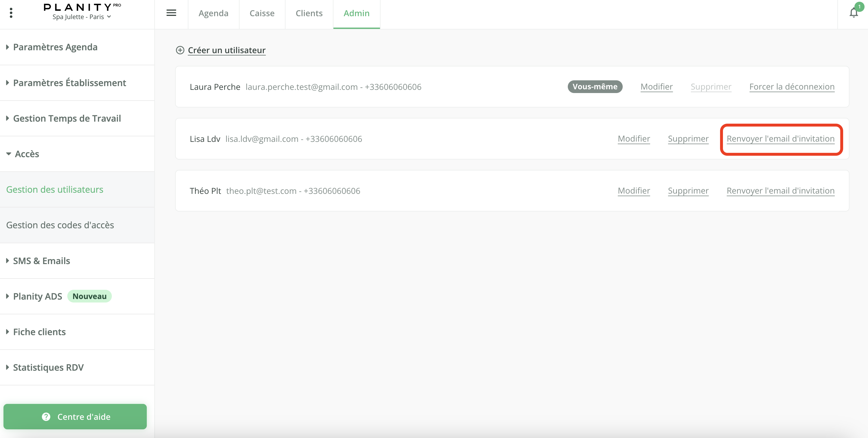Screen dimensions: 868x438
Task: Open the notifications bell icon
Action: tap(854, 13)
